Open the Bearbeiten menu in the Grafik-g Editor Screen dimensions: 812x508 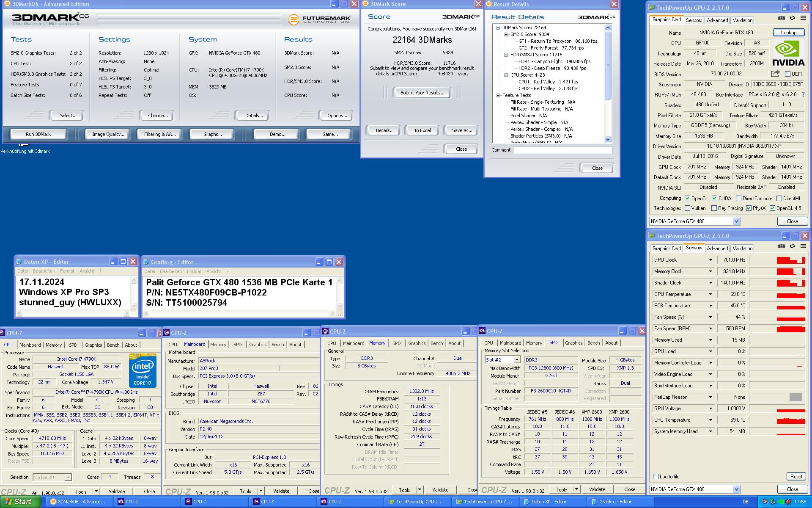click(171, 271)
